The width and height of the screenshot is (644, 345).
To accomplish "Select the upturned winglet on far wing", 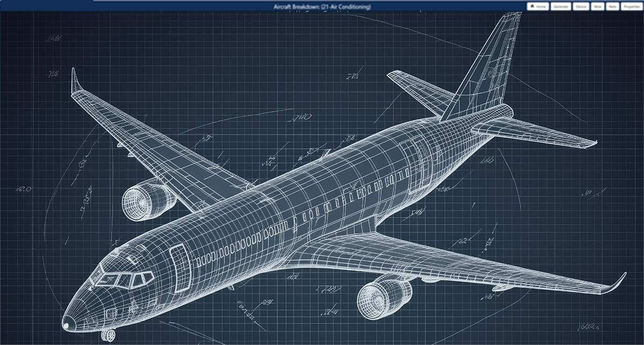I will (76, 81).
